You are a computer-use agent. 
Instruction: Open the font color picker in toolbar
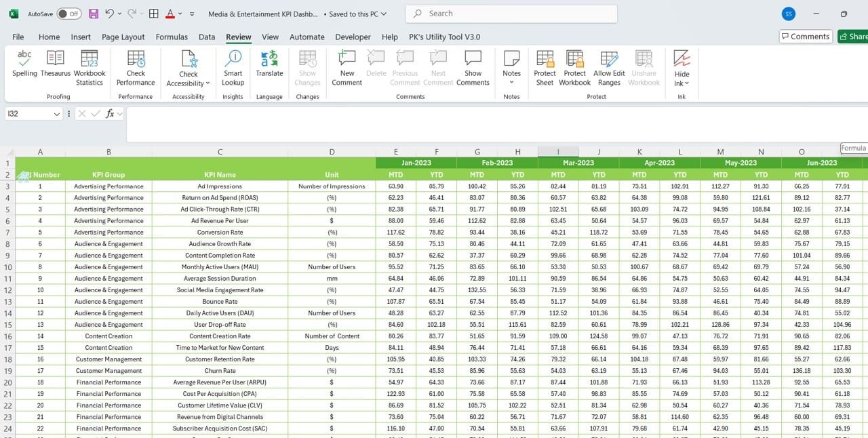coord(180,14)
